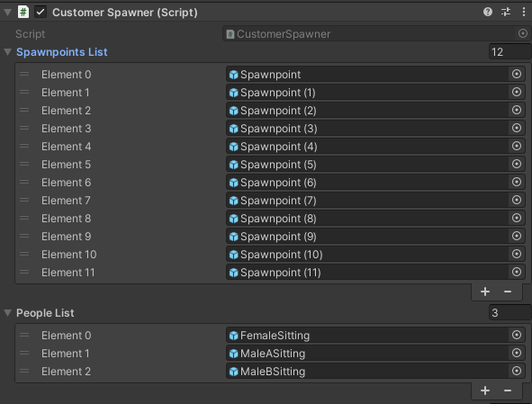Select Element 3 label in Spawnpoints List
Screen dimensions: 532x404
pos(66,129)
